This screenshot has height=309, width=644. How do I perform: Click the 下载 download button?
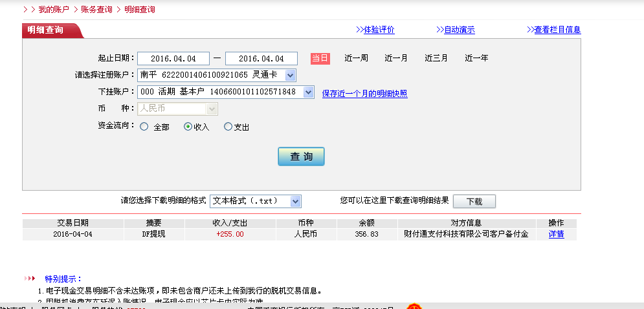pos(474,201)
